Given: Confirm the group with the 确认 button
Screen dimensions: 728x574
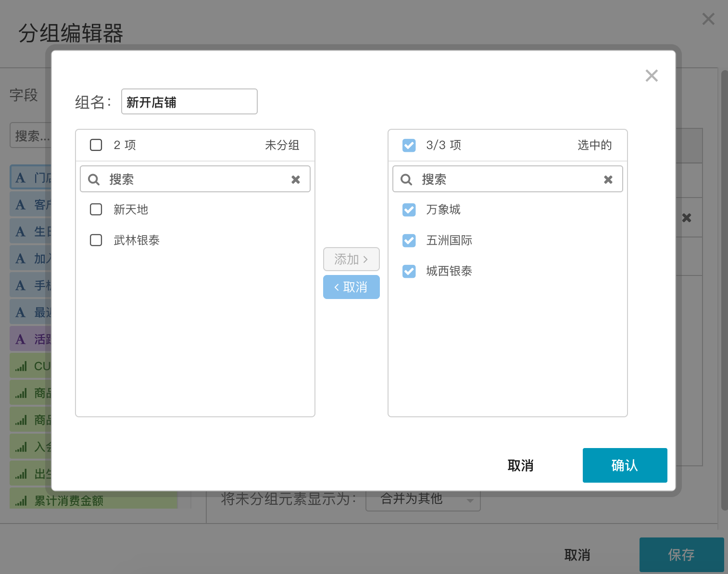Looking at the screenshot, I should (625, 465).
